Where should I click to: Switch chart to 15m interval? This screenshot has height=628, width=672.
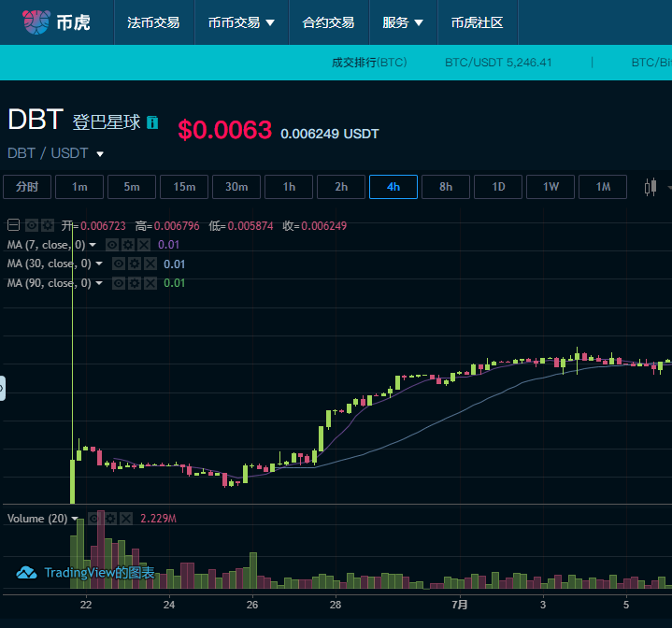pyautogui.click(x=184, y=187)
